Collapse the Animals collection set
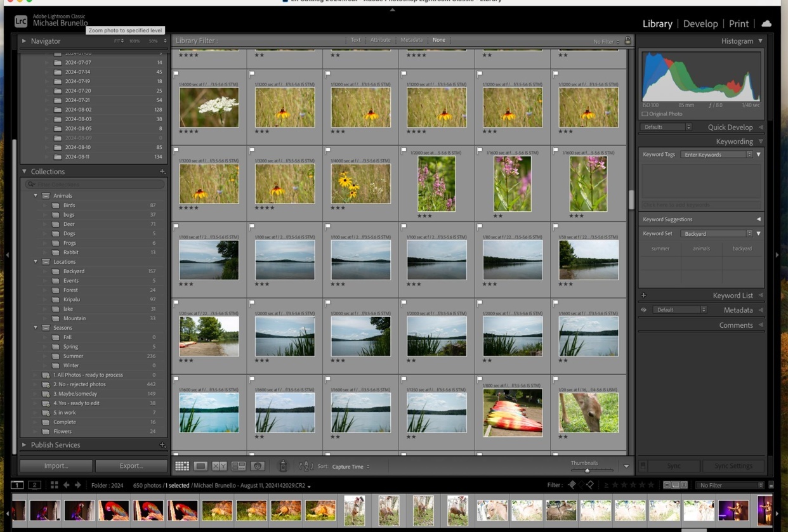The image size is (788, 532). pyautogui.click(x=36, y=196)
